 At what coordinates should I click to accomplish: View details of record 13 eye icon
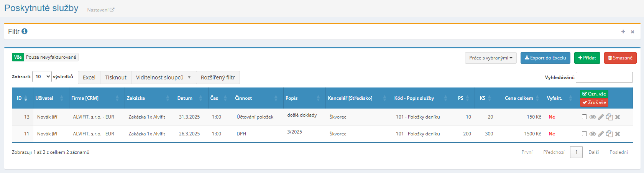593,117
